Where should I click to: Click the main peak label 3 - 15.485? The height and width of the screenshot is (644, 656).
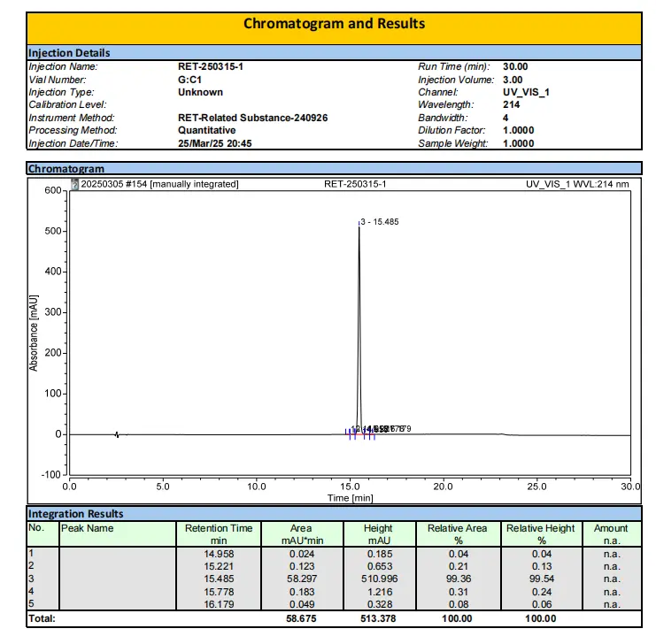pos(380,222)
